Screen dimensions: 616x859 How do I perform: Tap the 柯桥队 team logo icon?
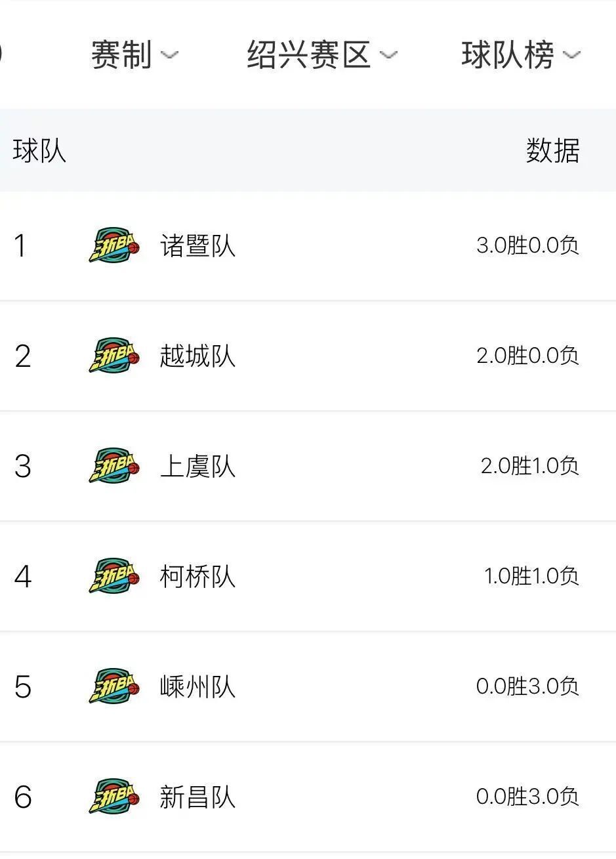point(115,576)
